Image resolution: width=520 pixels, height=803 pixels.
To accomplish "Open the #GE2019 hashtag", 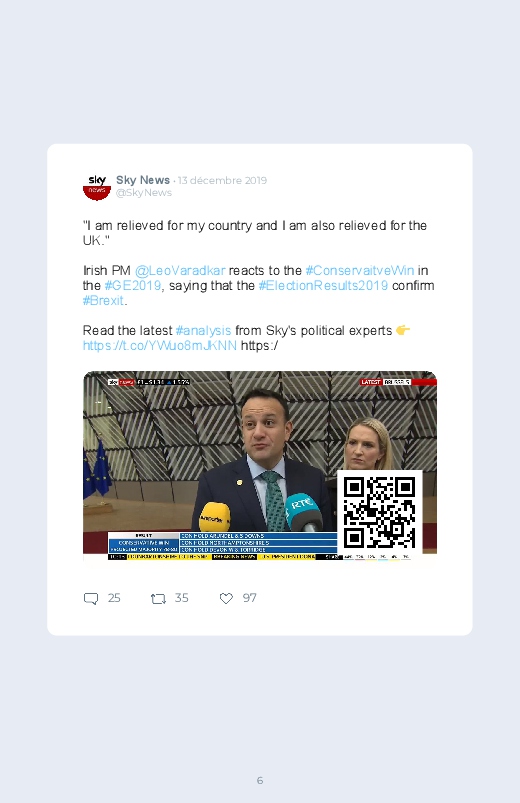I will click(133, 286).
